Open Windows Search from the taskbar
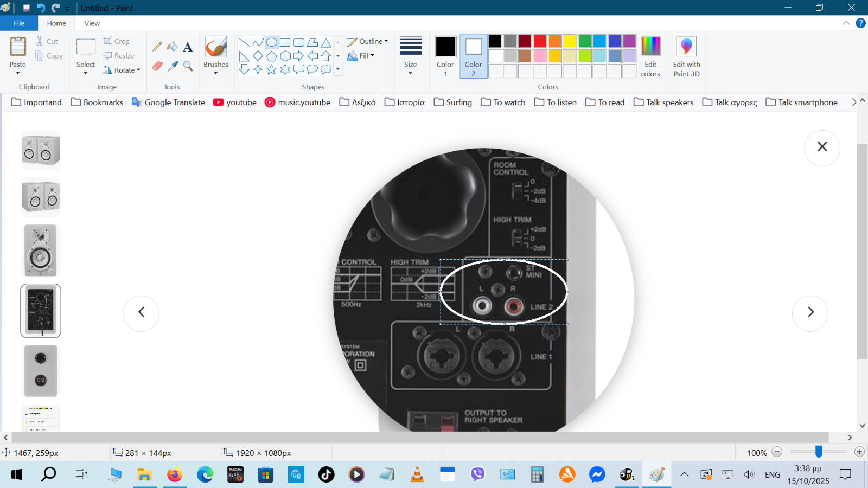Screen dimensions: 868x488 click(49, 475)
